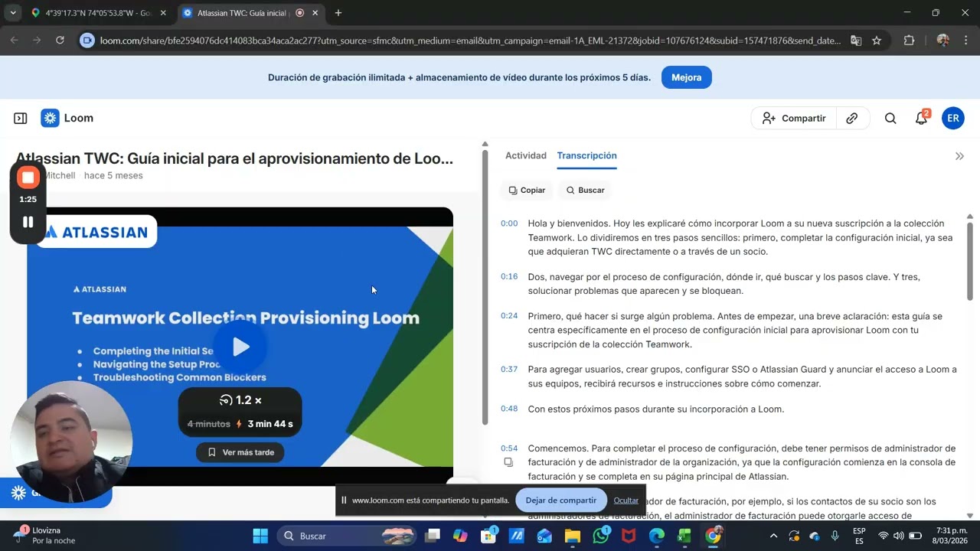Jump to transcript timestamp 0:54
The image size is (980, 551).
[509, 448]
